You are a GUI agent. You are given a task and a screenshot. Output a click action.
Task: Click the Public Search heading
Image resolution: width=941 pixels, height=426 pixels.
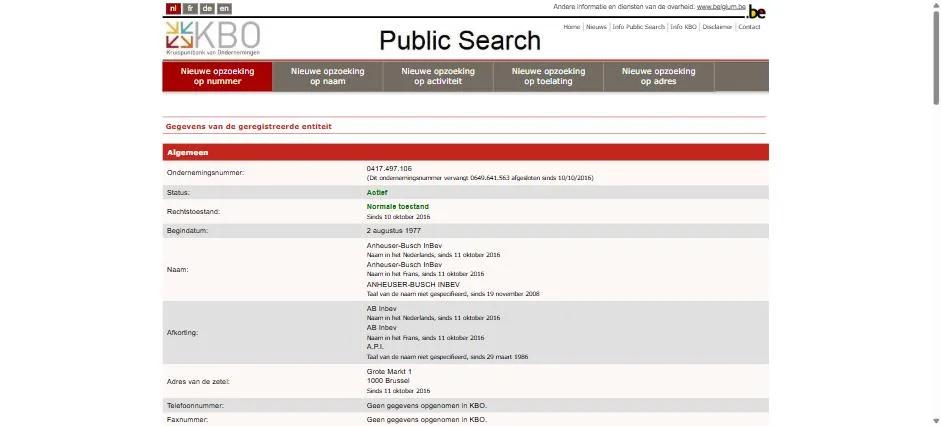pyautogui.click(x=460, y=41)
